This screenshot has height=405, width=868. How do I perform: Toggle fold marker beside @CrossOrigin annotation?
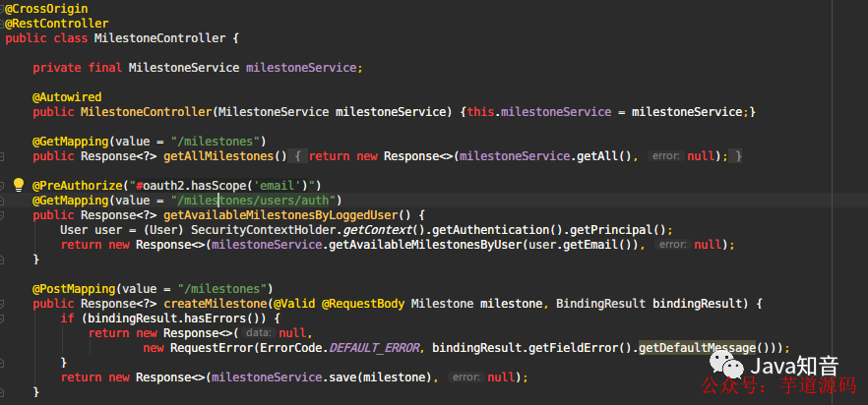click(2, 9)
